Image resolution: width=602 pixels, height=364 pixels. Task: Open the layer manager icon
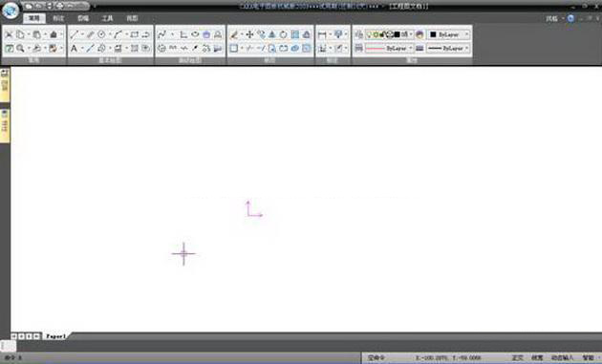tap(359, 35)
